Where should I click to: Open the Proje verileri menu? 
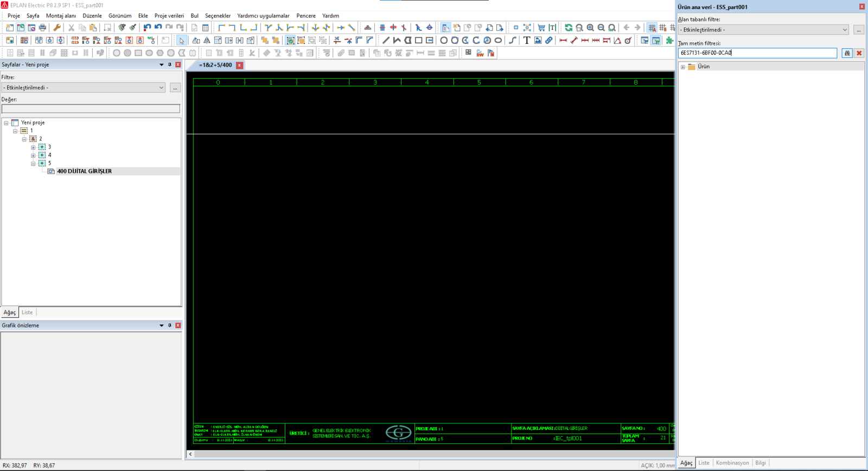(x=169, y=16)
